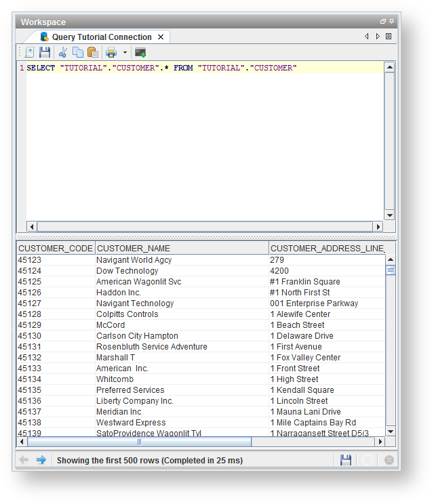The height and width of the screenshot is (504, 434).
Task: Select the Westward Express cell
Action: 182,423
